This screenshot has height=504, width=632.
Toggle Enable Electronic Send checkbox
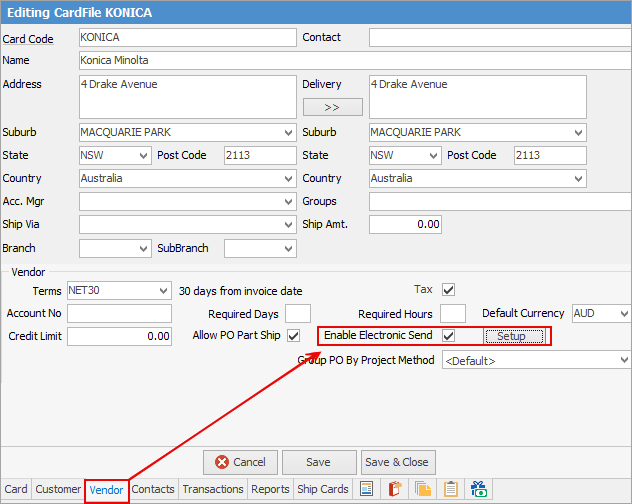point(448,335)
